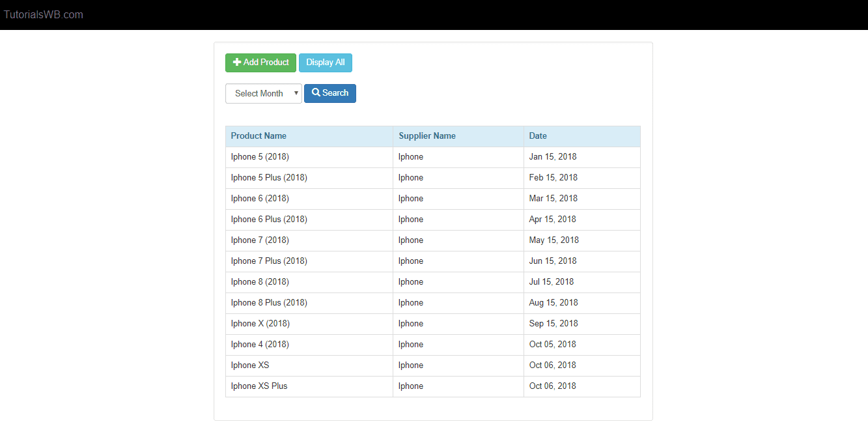The image size is (868, 428).
Task: Select the Iphone 6 (2018) product cell
Action: (x=309, y=199)
